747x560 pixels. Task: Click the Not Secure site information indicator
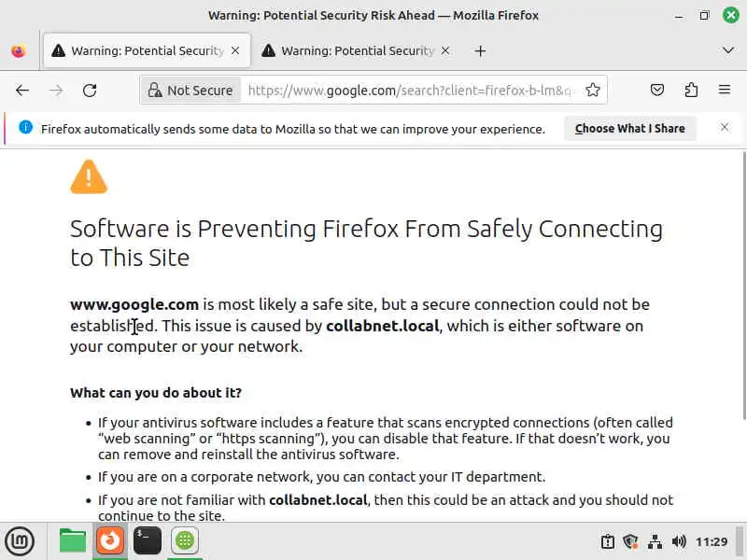[x=190, y=91]
